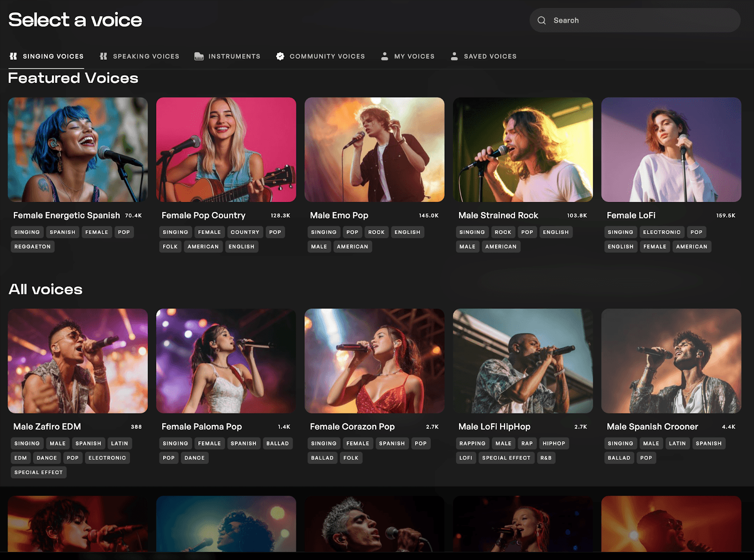Click the RAPPING tag on Male LoFi HipHop
This screenshot has height=560, width=754.
pyautogui.click(x=472, y=443)
